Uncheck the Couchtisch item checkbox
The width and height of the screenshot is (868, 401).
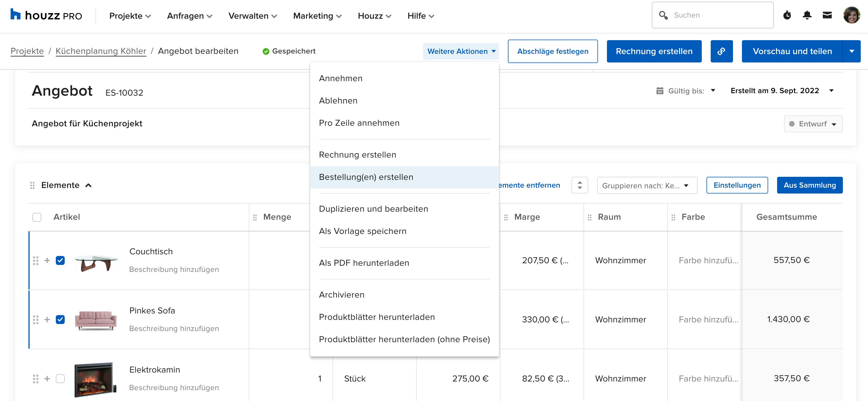(60, 260)
